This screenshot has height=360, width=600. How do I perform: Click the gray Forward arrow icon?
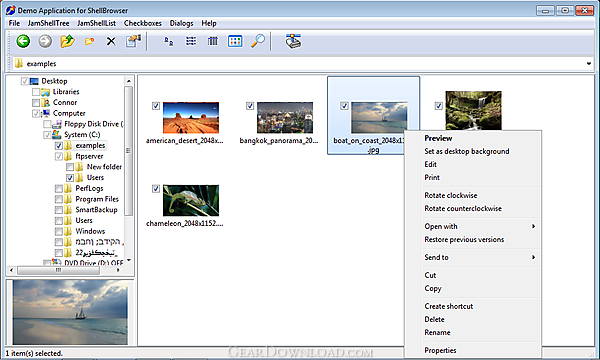click(x=45, y=41)
